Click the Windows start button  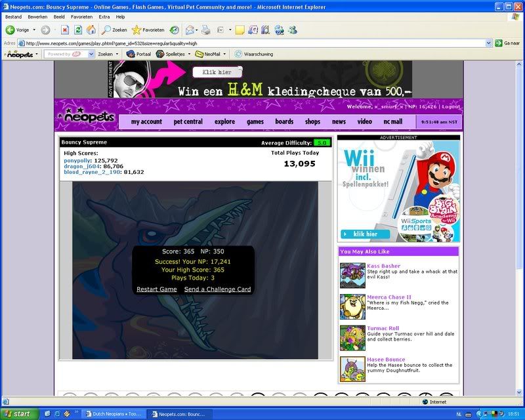coord(18,414)
